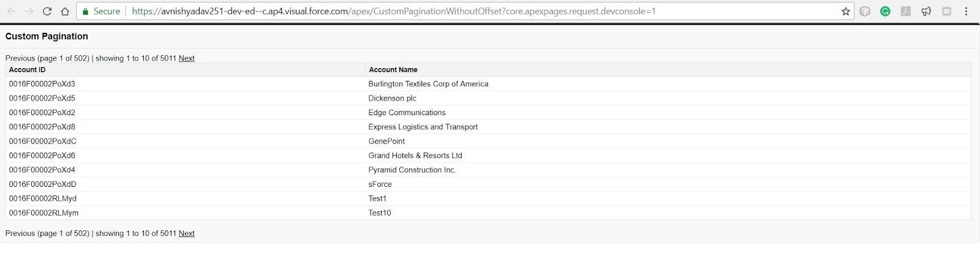This screenshot has width=980, height=280.
Task: Click the back arrow in the browser
Action: pyautogui.click(x=12, y=11)
